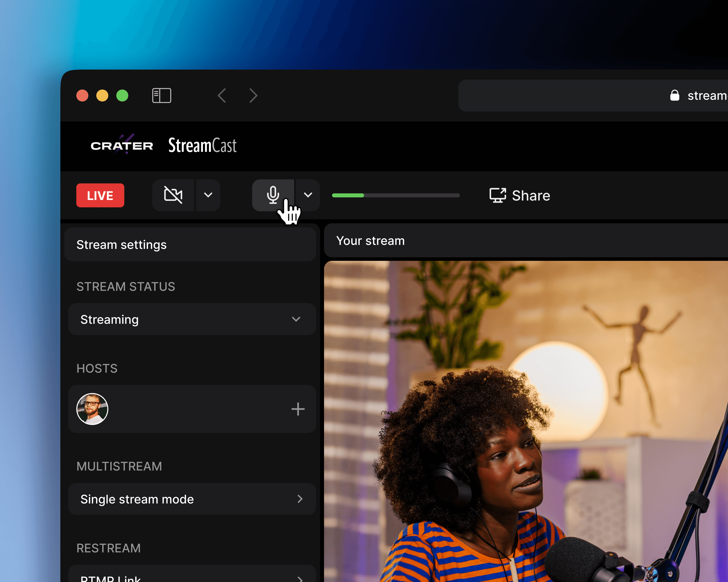Toggle the camera off icon
The height and width of the screenshot is (582, 728).
173,195
